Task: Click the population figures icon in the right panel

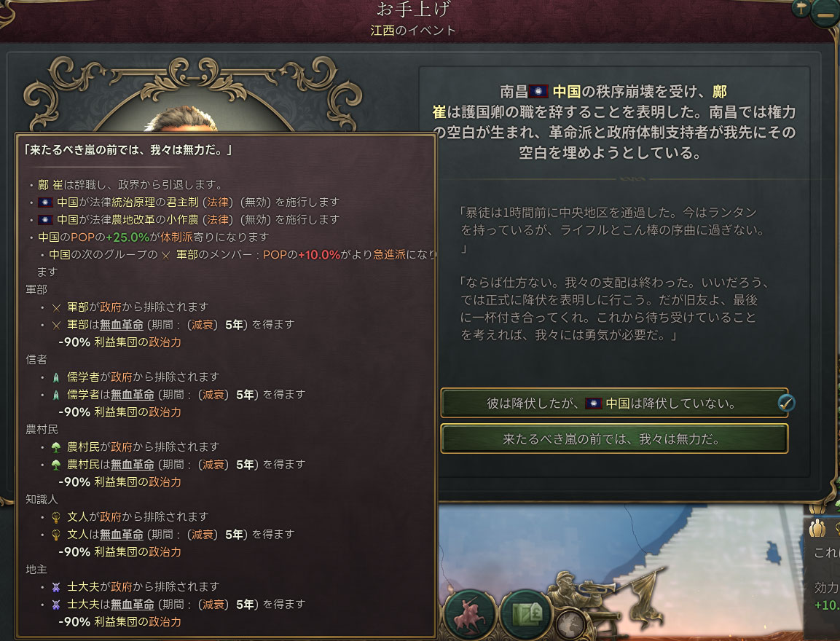Action: (x=817, y=529)
